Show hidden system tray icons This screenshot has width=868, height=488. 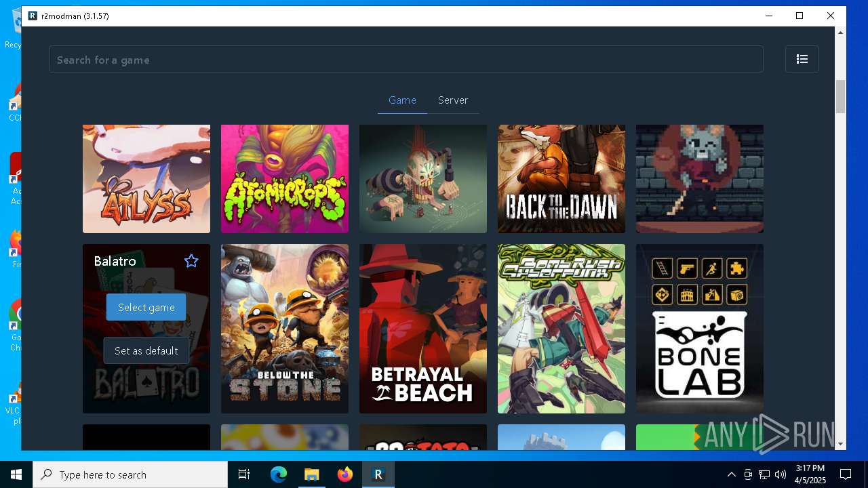[731, 474]
